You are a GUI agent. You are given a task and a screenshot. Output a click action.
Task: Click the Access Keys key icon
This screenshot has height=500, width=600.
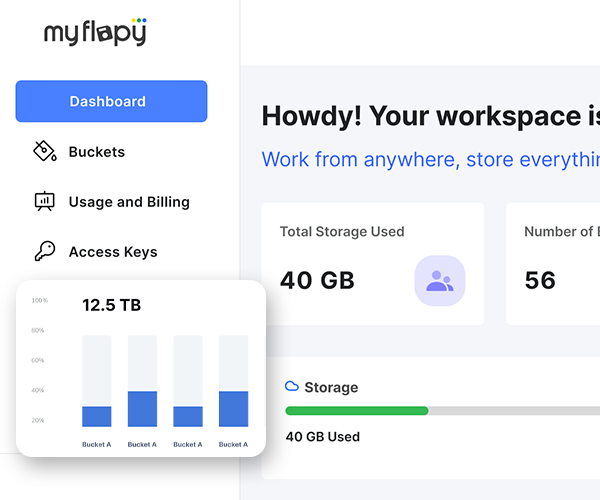44,252
